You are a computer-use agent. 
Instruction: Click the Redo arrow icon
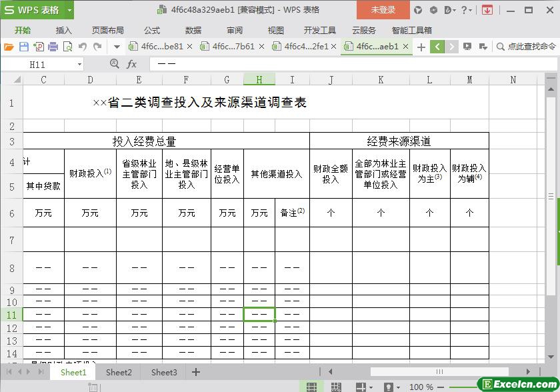pyautogui.click(x=97, y=47)
